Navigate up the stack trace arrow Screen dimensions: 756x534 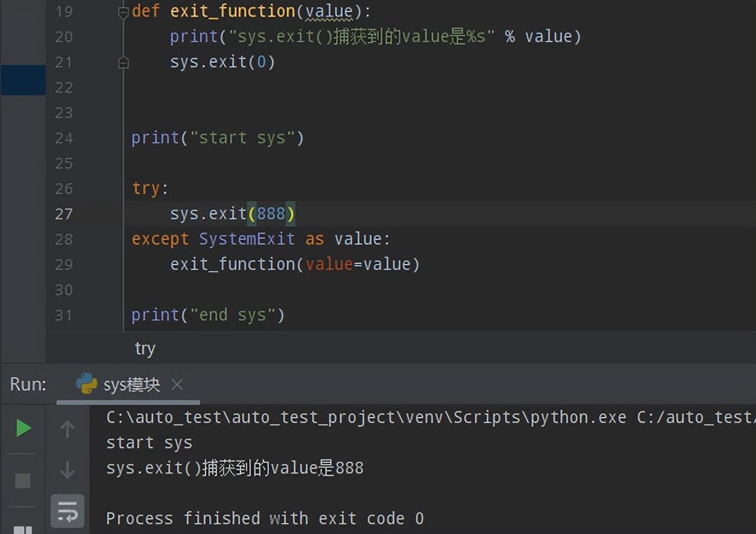tap(67, 428)
